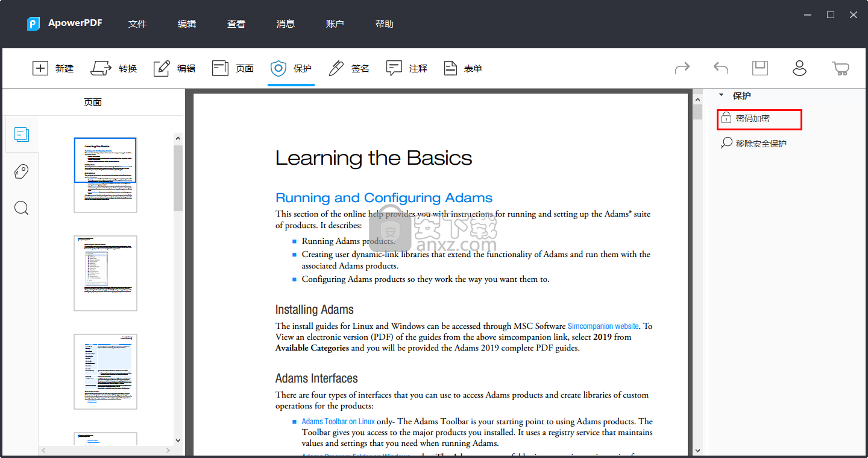Open the 帮助 menu
Screen dimensions: 868x458
pos(385,24)
